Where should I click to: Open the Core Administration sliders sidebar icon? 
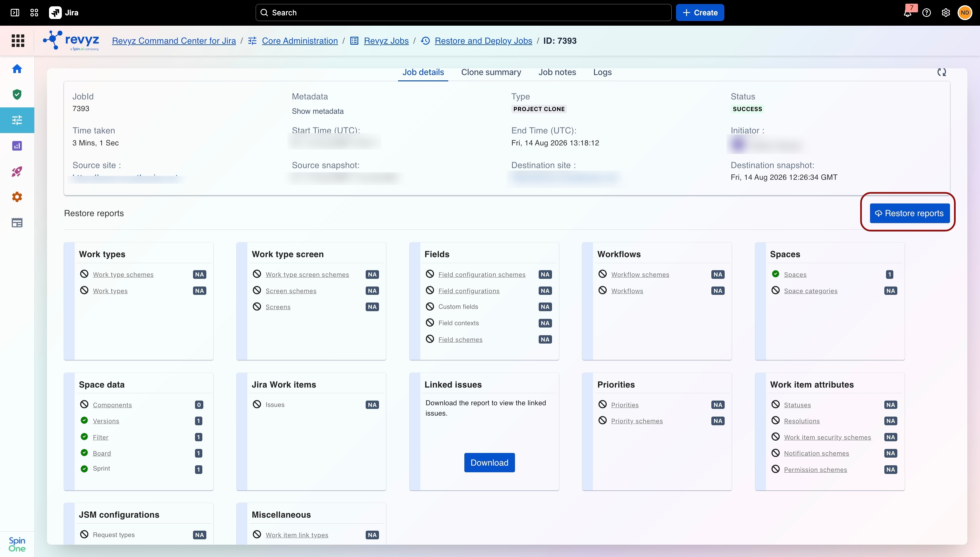click(17, 120)
